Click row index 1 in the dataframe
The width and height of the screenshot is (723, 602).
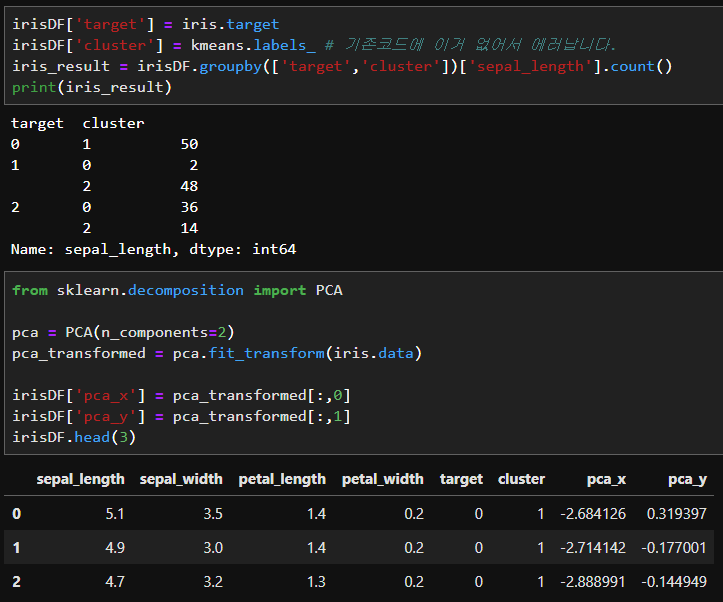click(x=17, y=548)
